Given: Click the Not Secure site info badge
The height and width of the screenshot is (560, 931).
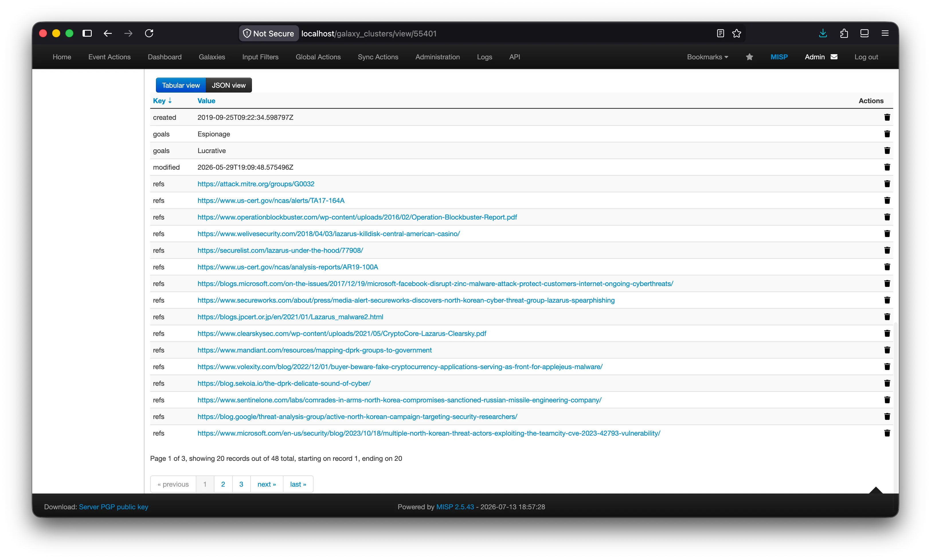Looking at the screenshot, I should point(269,34).
